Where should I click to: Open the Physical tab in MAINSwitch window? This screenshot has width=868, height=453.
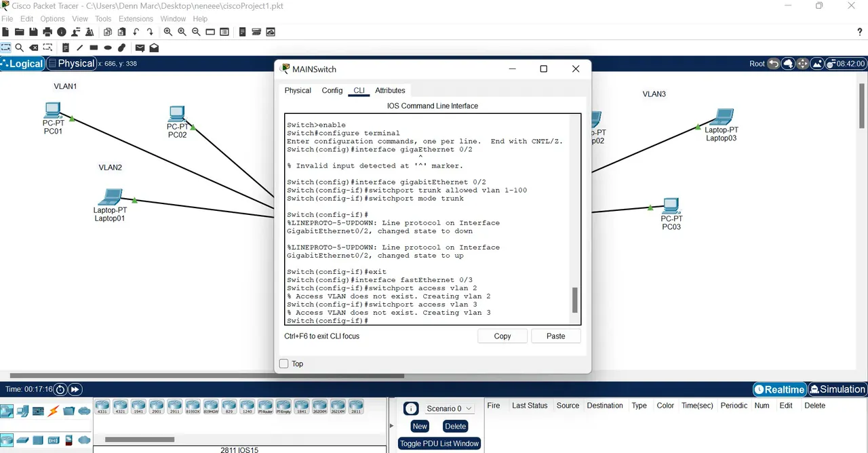[x=298, y=90]
